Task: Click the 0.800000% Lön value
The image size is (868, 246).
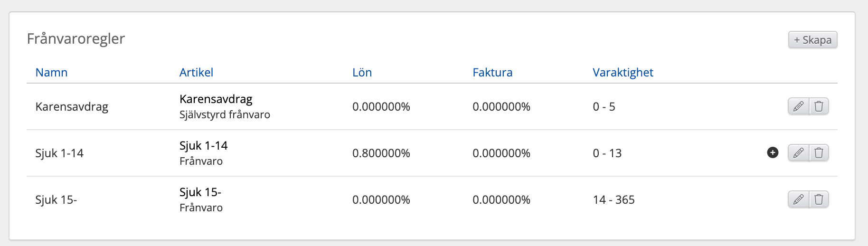Action: pos(381,153)
